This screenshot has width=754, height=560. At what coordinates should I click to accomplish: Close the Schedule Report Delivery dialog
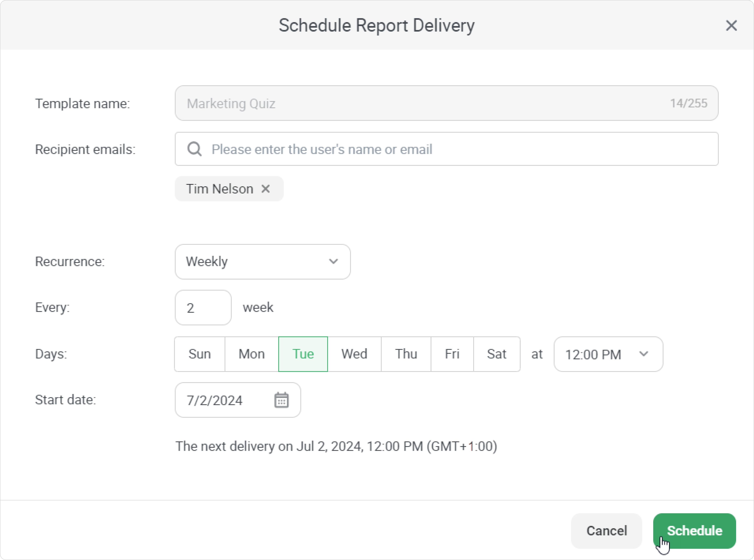pos(731,25)
